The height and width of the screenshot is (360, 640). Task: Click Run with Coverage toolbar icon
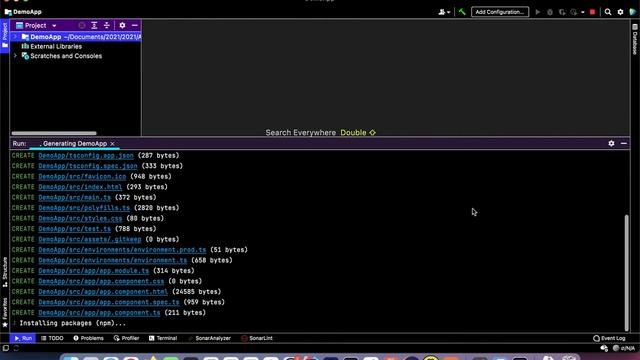coord(562,12)
